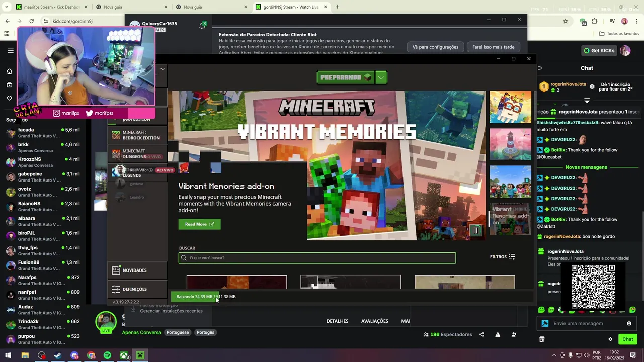Open KroozzNS channel in Kick sidebar
Image resolution: width=644 pixels, height=362 pixels.
(43, 162)
